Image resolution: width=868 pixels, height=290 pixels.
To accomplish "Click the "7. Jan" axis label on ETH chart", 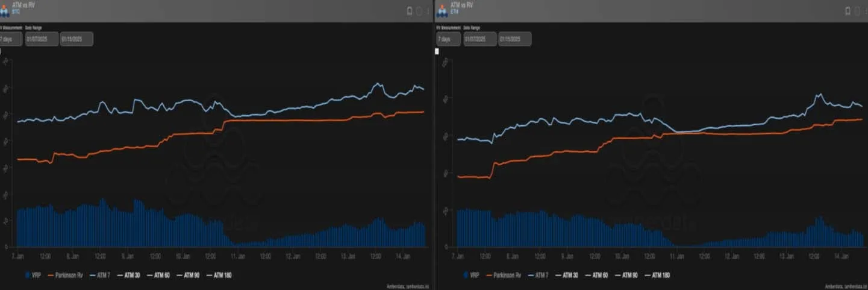I will [458, 256].
